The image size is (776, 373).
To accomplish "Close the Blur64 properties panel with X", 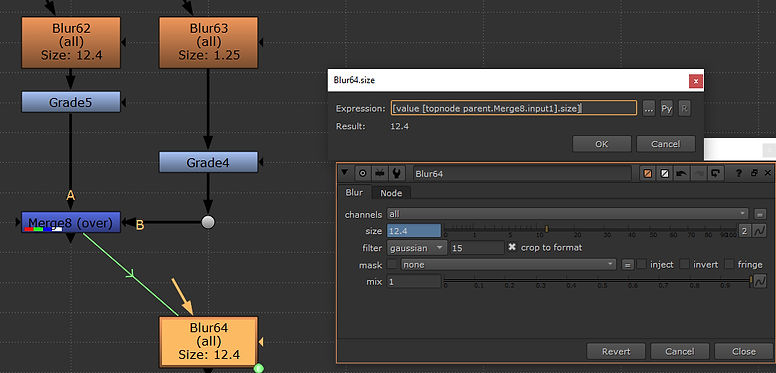I will click(768, 173).
